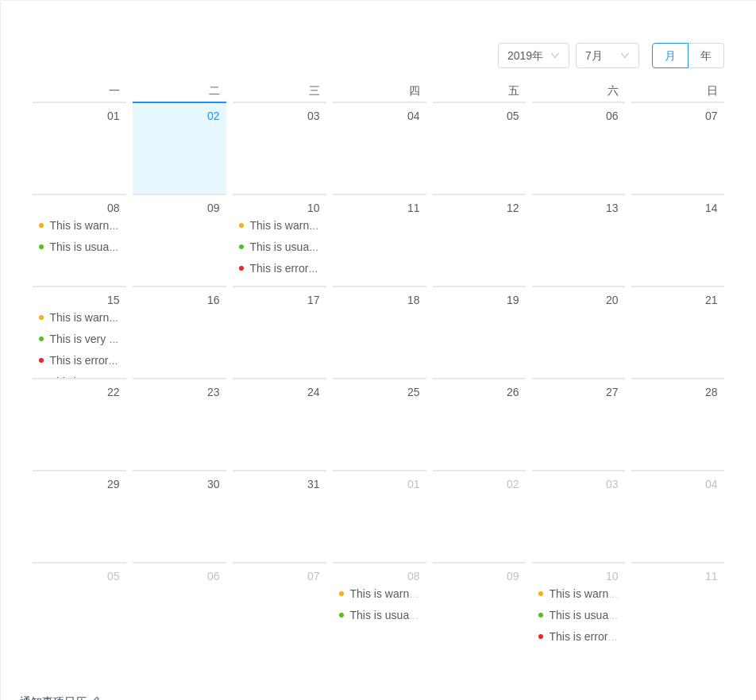Screen dimensions: 756x700
Task: Select the 月 month view radio
Action: pyautogui.click(x=669, y=56)
